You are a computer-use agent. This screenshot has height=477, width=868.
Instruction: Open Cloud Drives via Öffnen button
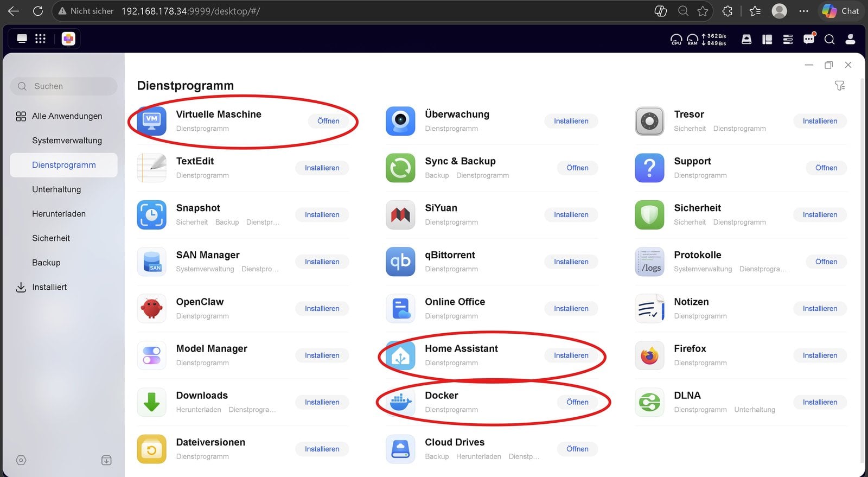click(577, 449)
